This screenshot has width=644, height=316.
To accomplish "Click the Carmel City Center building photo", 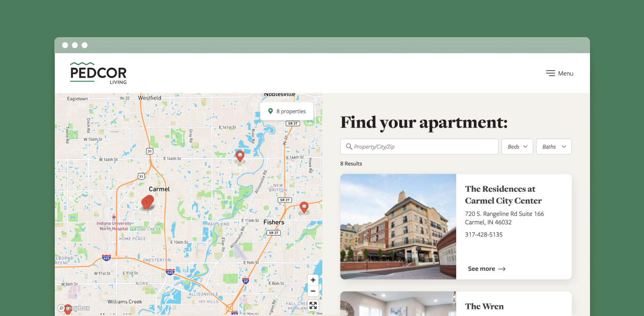I will (x=398, y=226).
